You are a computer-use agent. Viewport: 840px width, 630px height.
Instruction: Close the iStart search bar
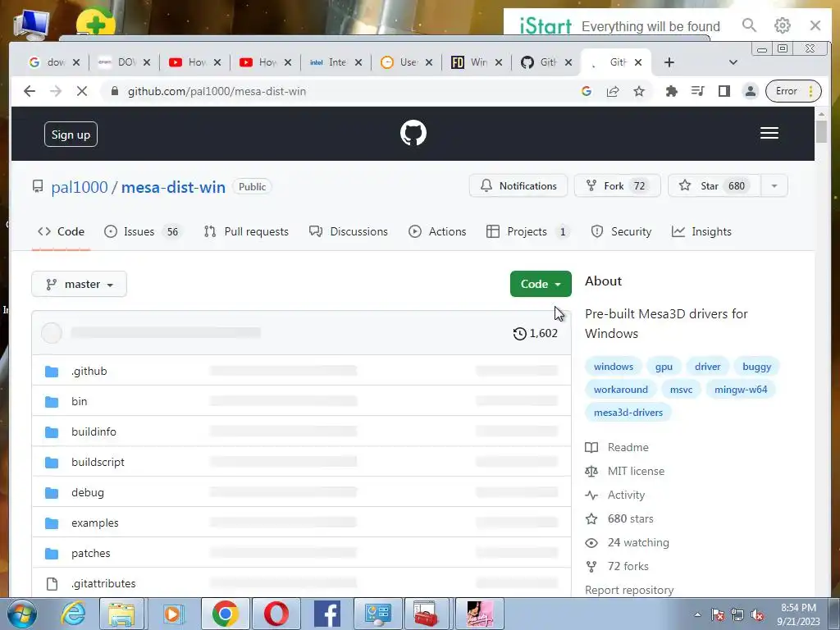[x=815, y=25]
